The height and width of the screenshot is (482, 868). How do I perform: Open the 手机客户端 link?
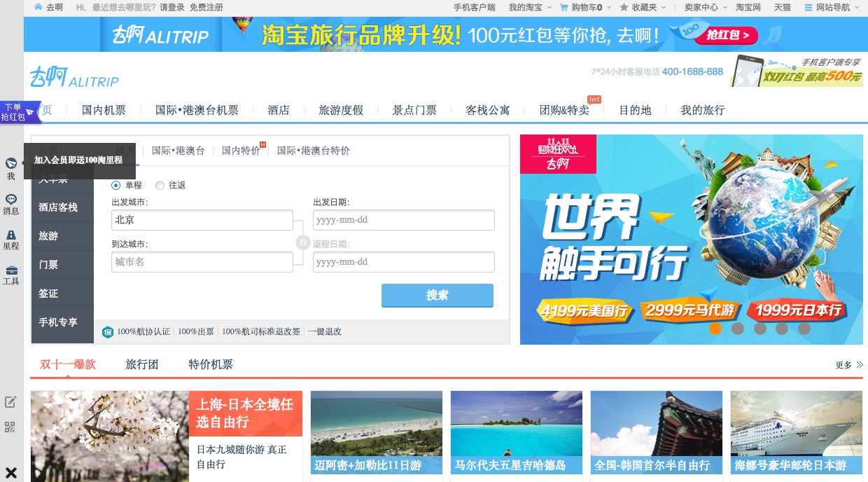pos(474,7)
